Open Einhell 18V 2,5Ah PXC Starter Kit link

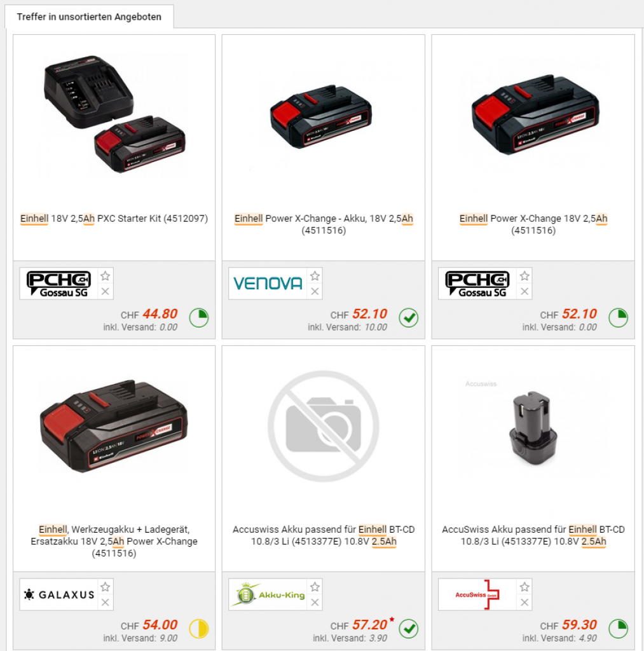(x=114, y=219)
